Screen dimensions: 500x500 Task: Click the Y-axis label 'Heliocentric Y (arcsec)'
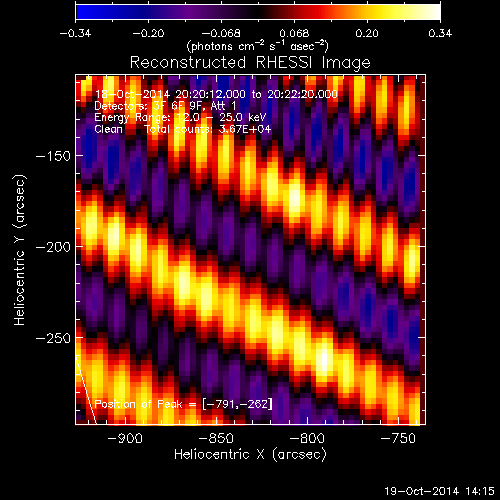(x=20, y=250)
